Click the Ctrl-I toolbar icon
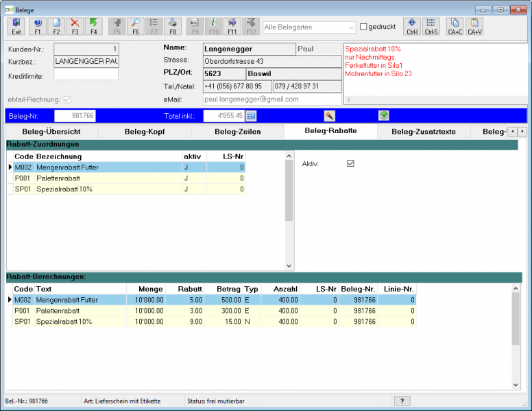The image size is (532, 411). click(412, 27)
